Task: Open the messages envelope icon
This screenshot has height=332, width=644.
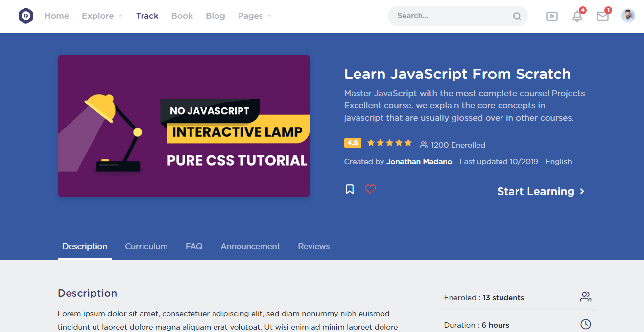Action: [x=602, y=16]
